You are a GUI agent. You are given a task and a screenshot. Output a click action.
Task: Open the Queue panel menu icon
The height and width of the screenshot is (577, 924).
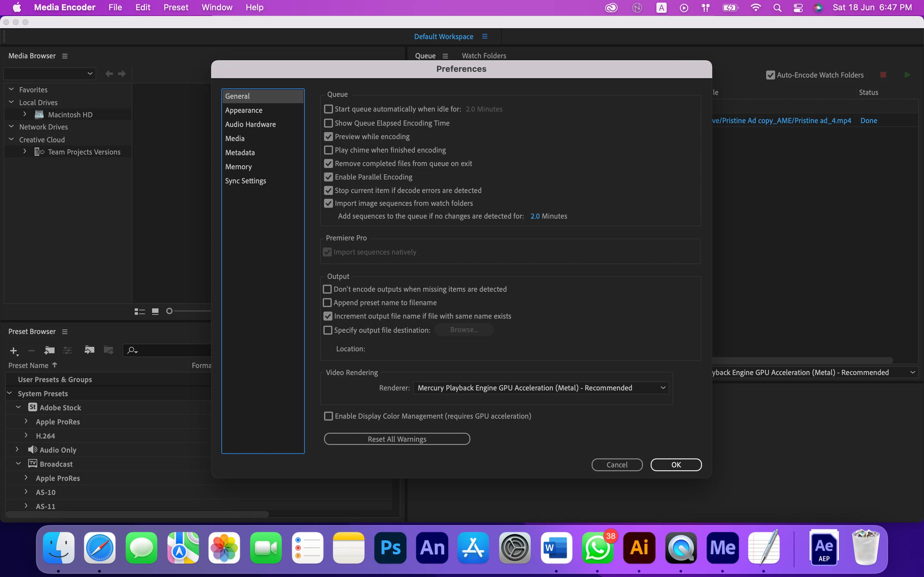pos(445,56)
